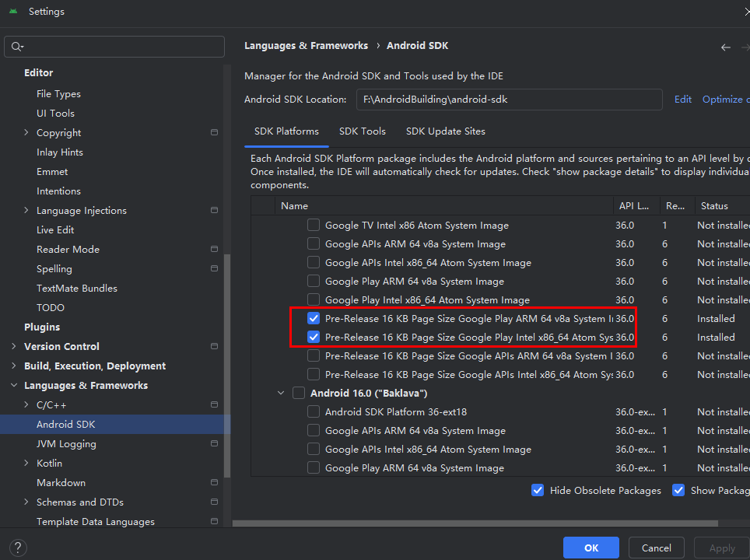Screen dimensions: 750x560
Task: Click the help question mark icon
Action: (x=19, y=548)
